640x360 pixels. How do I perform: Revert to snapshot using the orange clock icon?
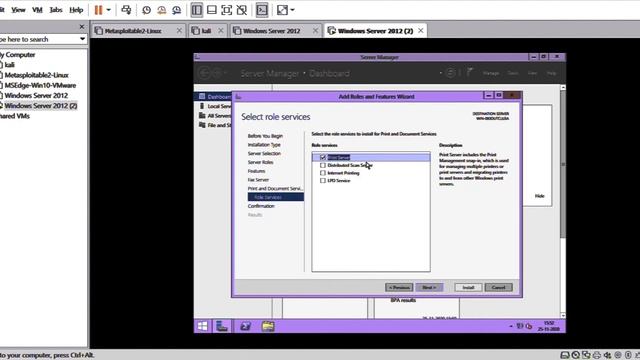tap(162, 10)
